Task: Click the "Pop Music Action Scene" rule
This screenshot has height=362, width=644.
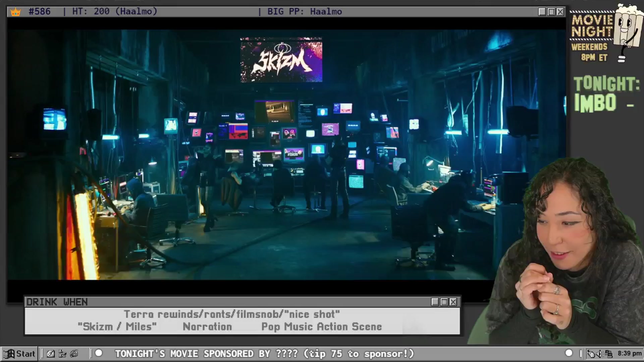Action: pos(322,327)
